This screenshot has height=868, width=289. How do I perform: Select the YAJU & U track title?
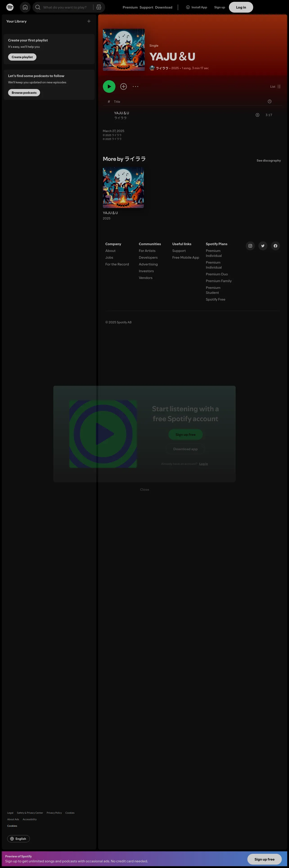(122, 113)
